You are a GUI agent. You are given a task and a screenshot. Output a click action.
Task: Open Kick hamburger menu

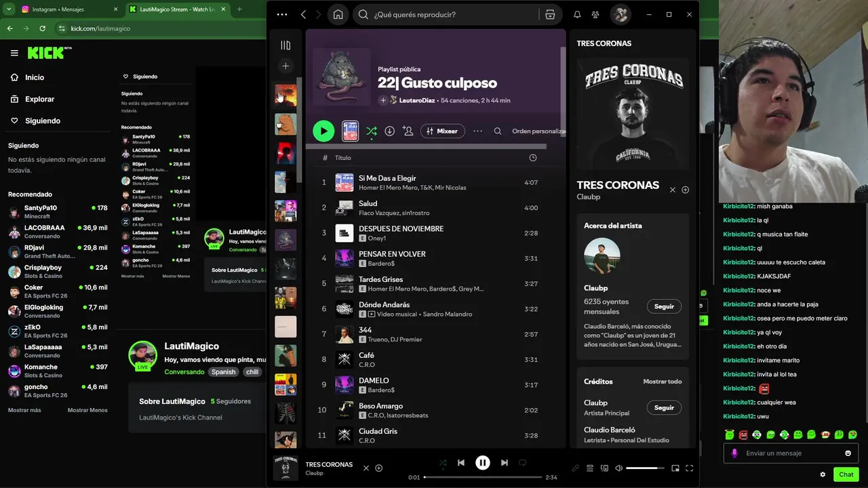(14, 53)
